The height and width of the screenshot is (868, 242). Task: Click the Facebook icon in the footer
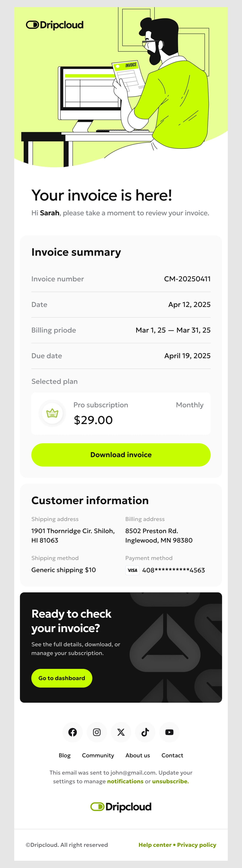72,732
